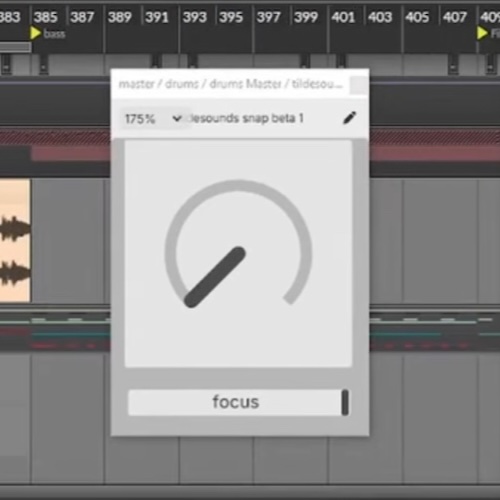Viewport: 500px width, 500px height.
Task: Click the pencil edit icon in plugin header
Action: (349, 118)
